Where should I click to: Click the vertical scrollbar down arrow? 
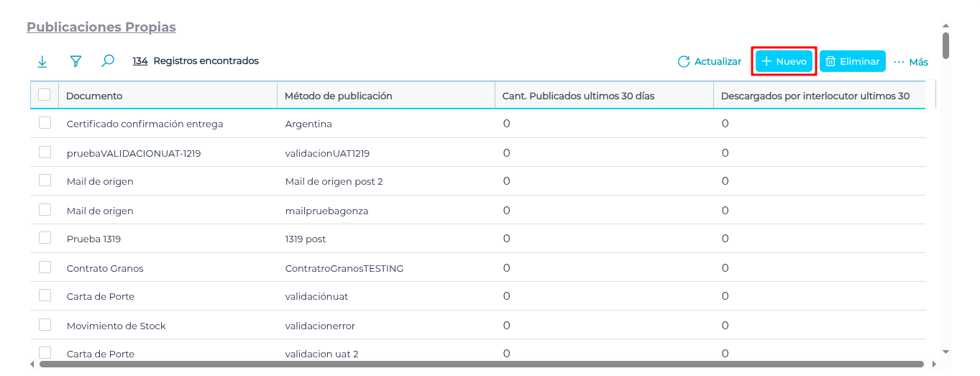coord(945,352)
